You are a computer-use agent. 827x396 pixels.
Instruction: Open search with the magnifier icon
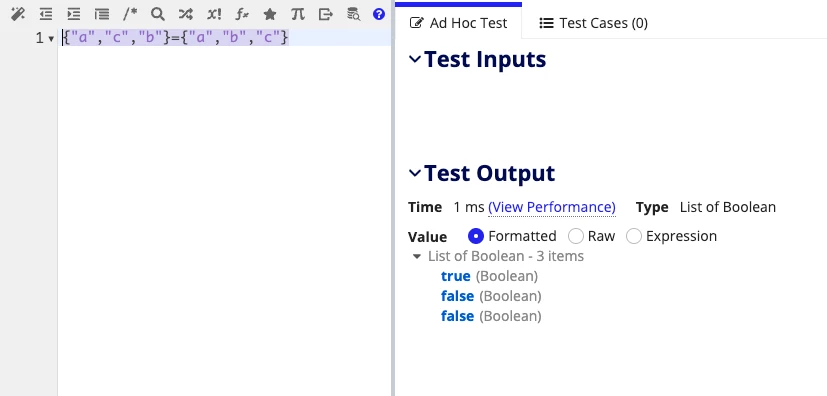pyautogui.click(x=158, y=14)
